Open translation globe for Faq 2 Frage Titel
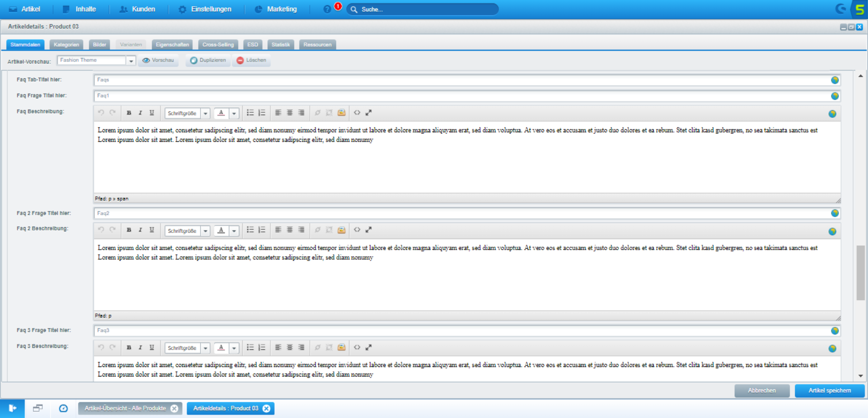 835,213
